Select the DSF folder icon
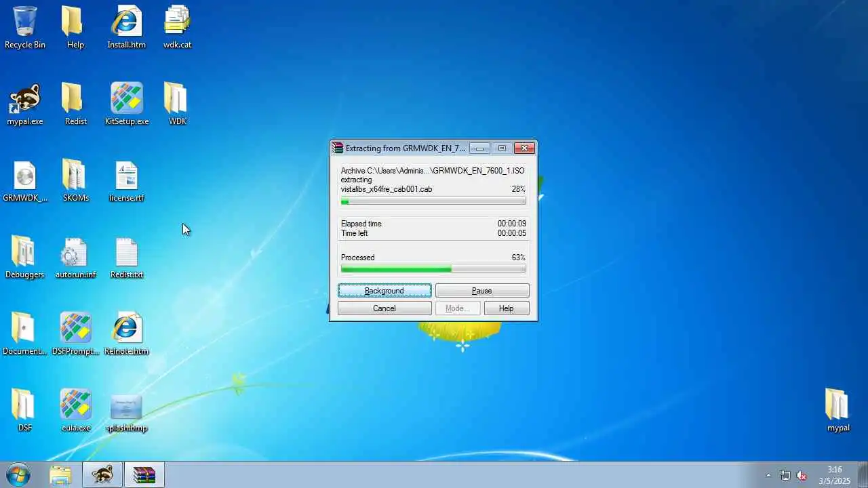This screenshot has width=868, height=488. coord(25,411)
